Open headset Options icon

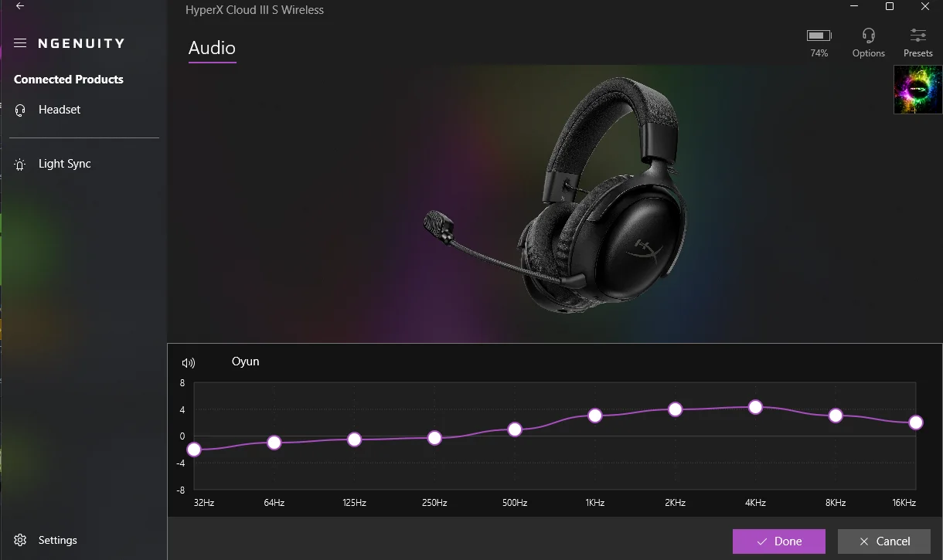tap(868, 36)
